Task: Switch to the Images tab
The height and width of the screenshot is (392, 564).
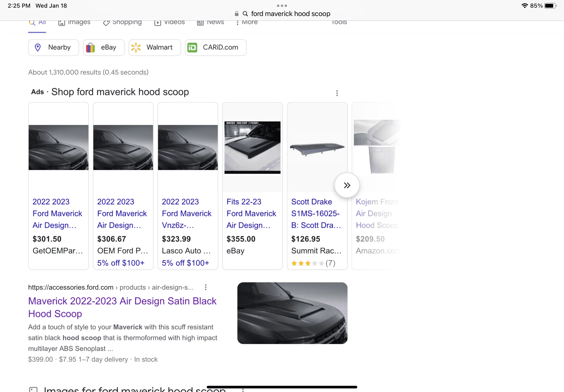Action: tap(74, 22)
